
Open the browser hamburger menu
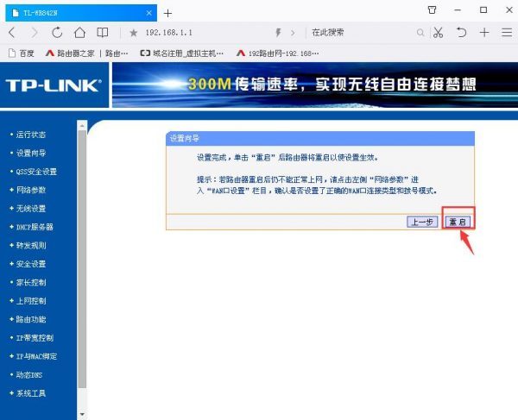click(506, 33)
